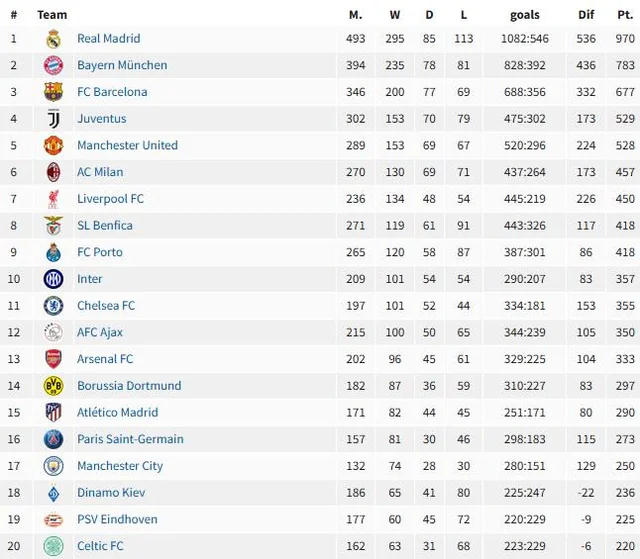Click the Liverpool FC club crest
The width and height of the screenshot is (640, 559).
[53, 199]
